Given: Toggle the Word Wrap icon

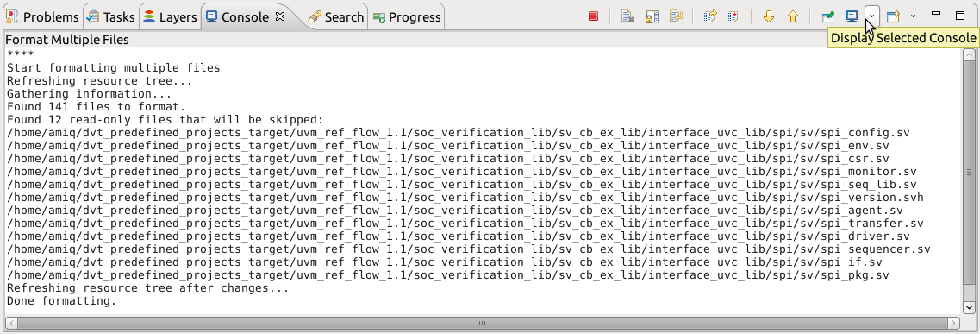Looking at the screenshot, I should 676,17.
